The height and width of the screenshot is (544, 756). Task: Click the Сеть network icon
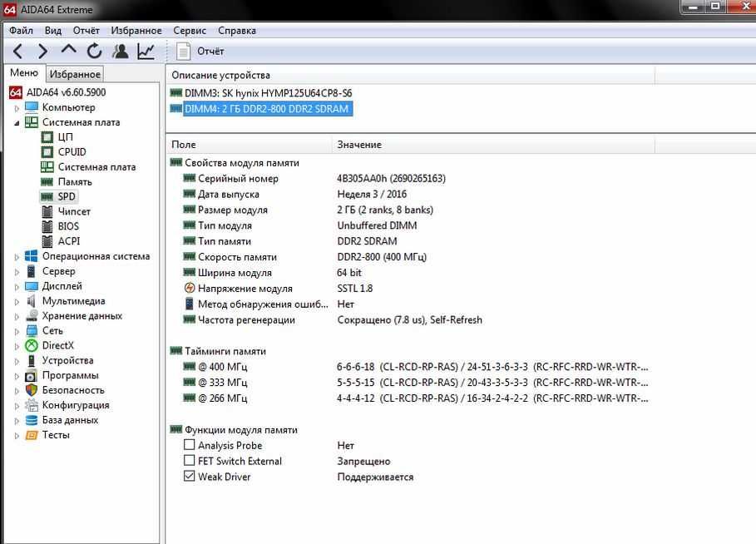32,331
